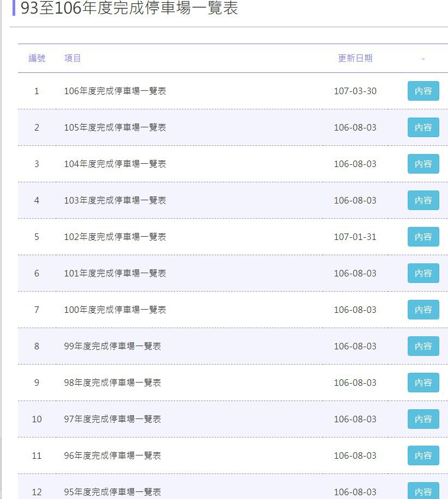Click 內容 button for 97年度 row
Screen dimensions: 448x499
tap(423, 419)
